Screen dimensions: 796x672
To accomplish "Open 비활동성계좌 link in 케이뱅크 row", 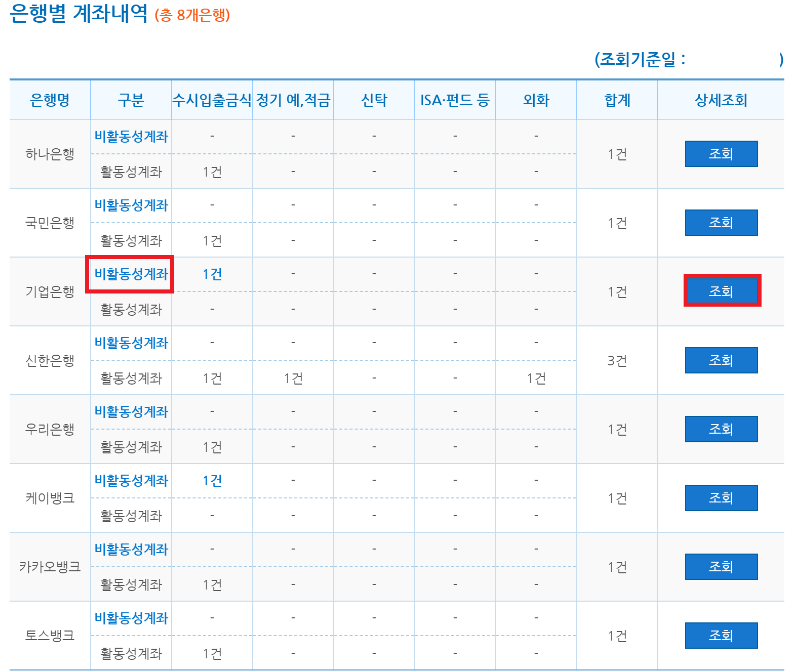I will tap(131, 481).
